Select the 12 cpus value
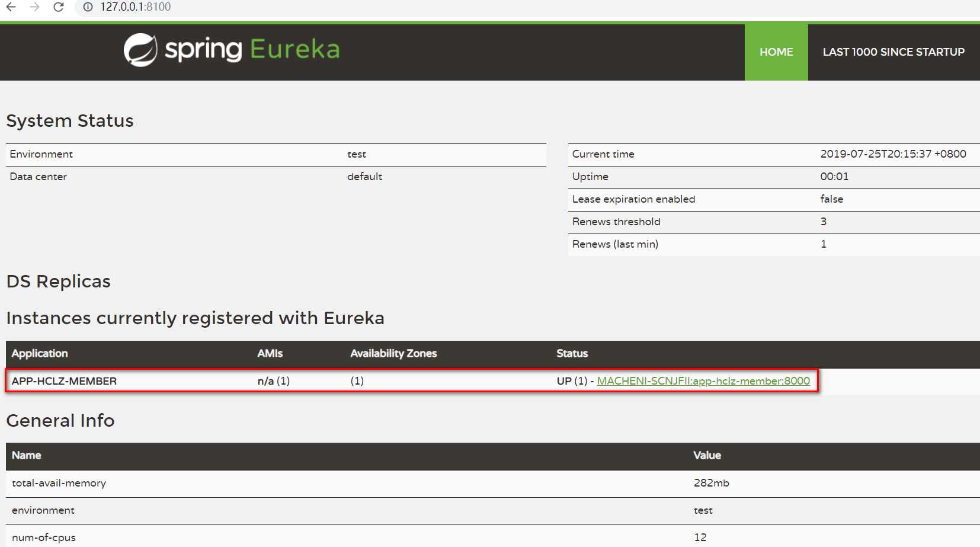The width and height of the screenshot is (980, 547). [x=700, y=538]
